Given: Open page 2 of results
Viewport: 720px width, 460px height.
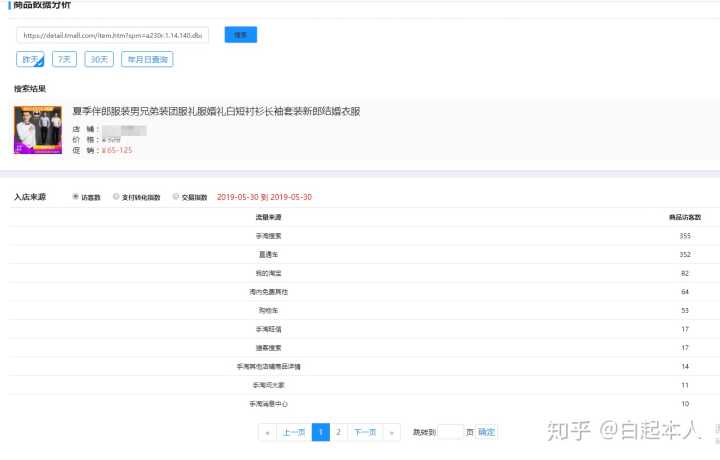Looking at the screenshot, I should click(x=338, y=432).
